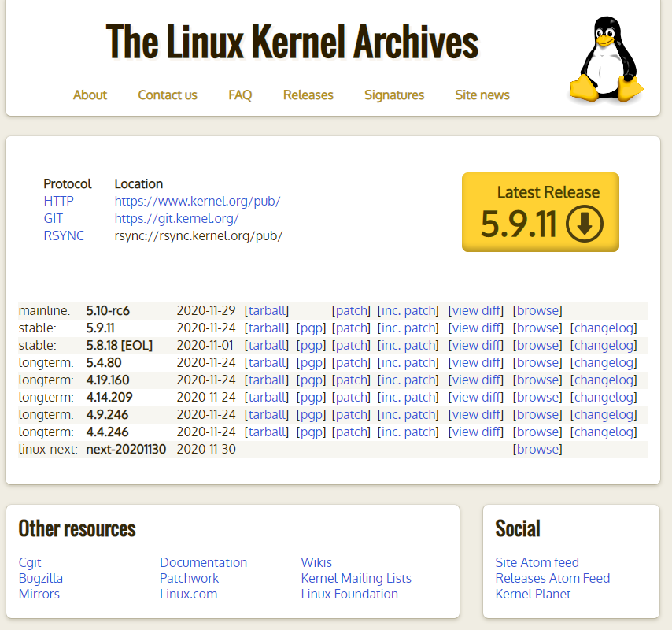672x630 pixels.
Task: Click the RSYNC protocol link
Action: [64, 235]
